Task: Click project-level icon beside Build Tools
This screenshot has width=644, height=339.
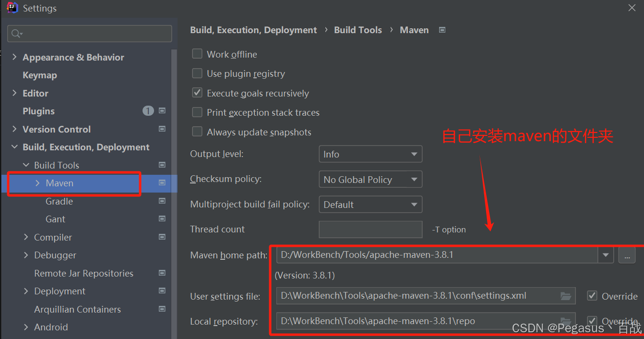Action: click(162, 165)
